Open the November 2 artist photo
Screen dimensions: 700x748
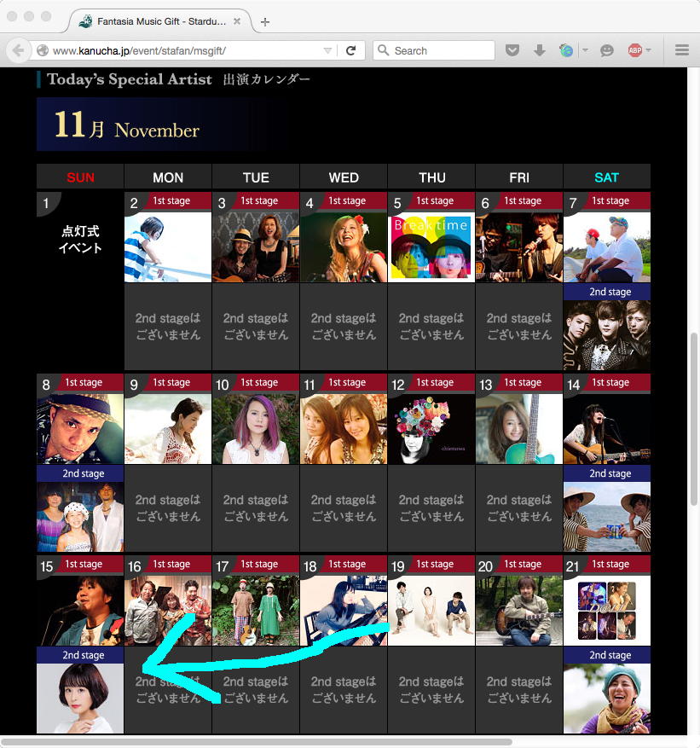[168, 247]
